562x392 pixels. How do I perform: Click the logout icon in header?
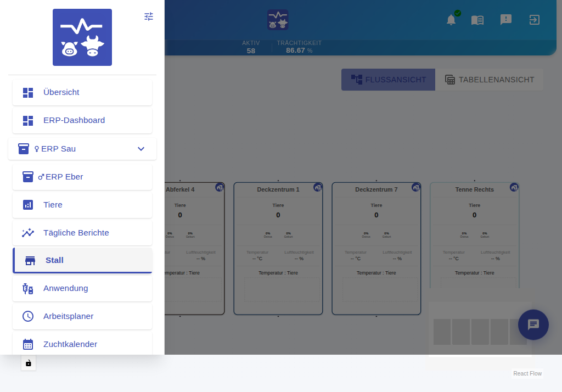point(535,20)
